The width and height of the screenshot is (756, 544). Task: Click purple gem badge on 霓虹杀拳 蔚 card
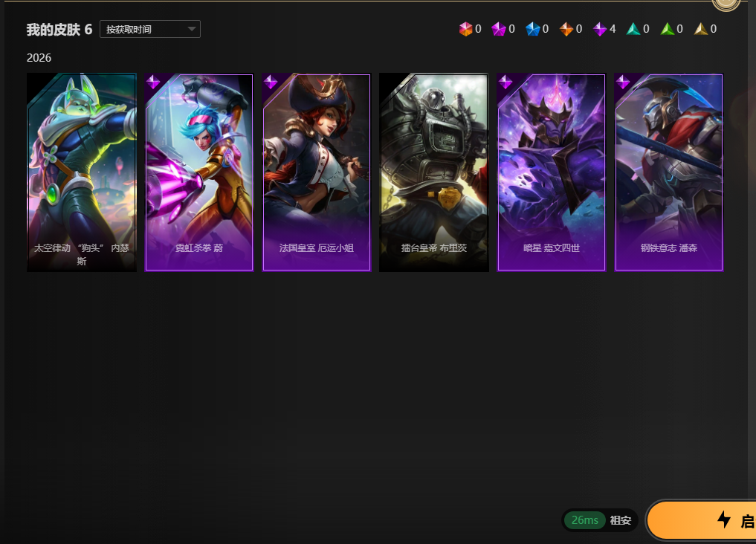coord(153,82)
